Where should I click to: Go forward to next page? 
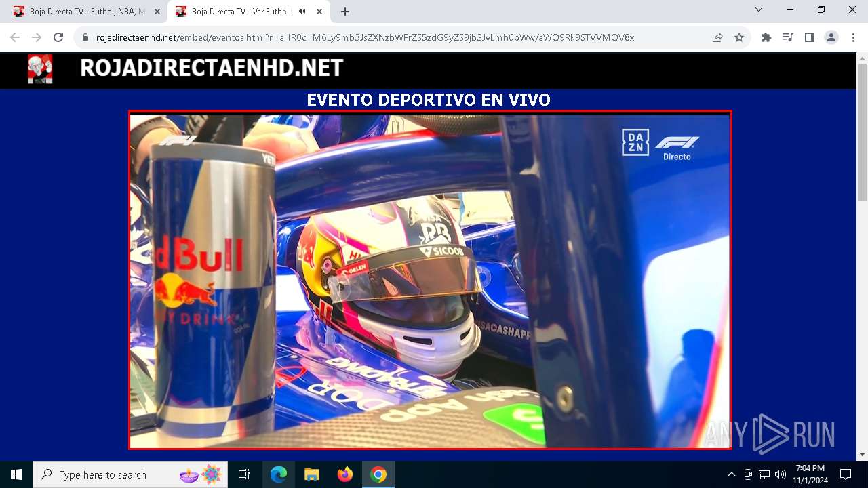[37, 37]
